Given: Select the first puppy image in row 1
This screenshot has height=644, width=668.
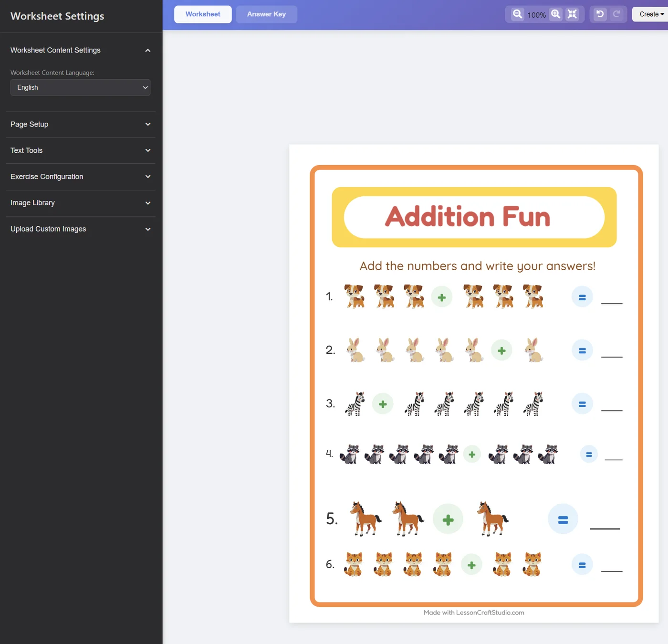Looking at the screenshot, I should (355, 296).
